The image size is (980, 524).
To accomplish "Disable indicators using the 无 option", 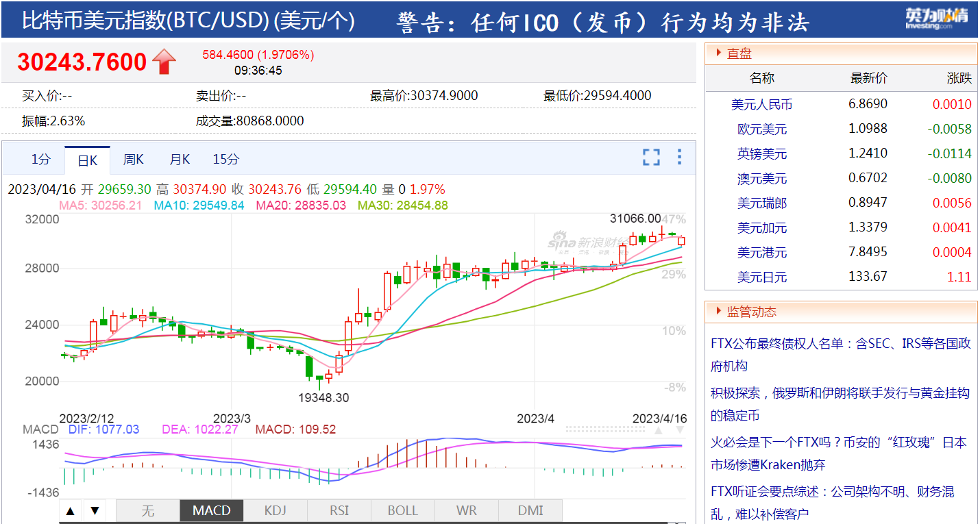I will (x=147, y=510).
